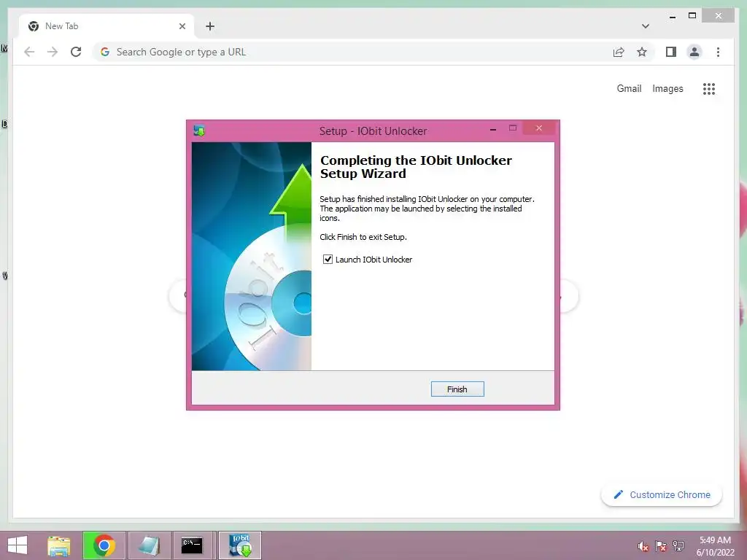
Task: Go forward in Chrome
Action: coord(53,52)
